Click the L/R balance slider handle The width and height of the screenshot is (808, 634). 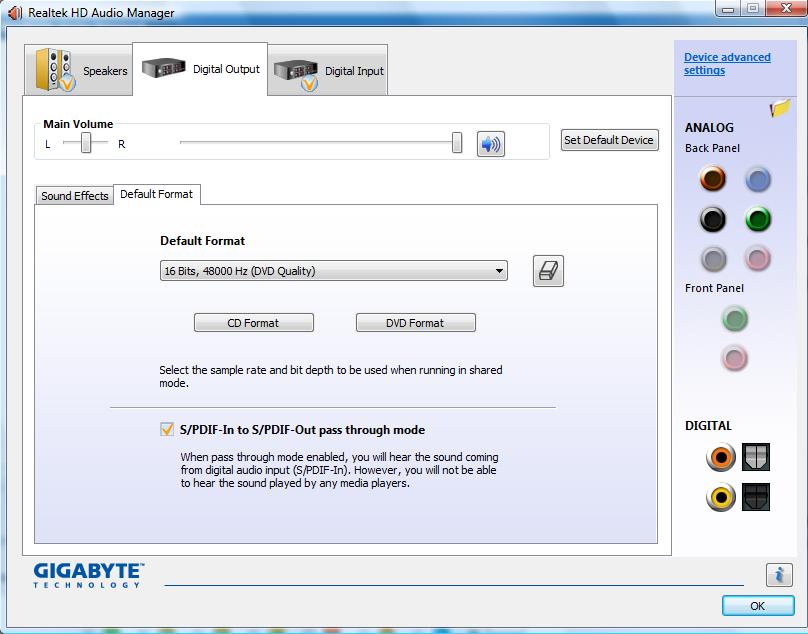[x=86, y=143]
